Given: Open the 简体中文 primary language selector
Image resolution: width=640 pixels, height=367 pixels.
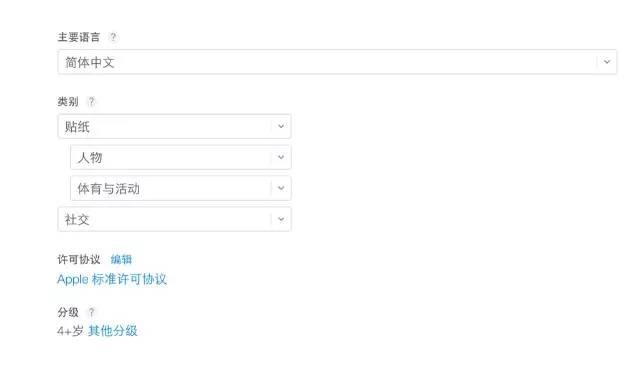Looking at the screenshot, I should [x=337, y=62].
